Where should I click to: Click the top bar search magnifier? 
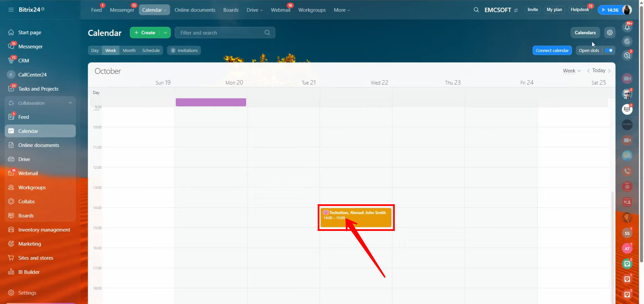click(476, 10)
